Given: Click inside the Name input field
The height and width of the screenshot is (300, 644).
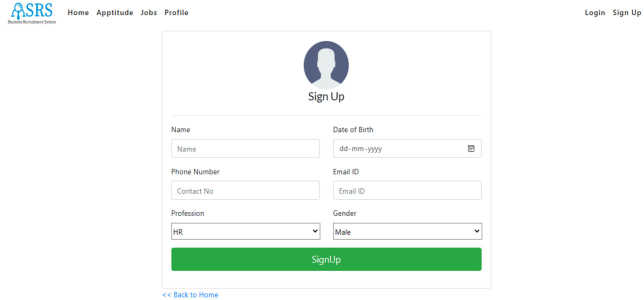Looking at the screenshot, I should pos(245,148).
